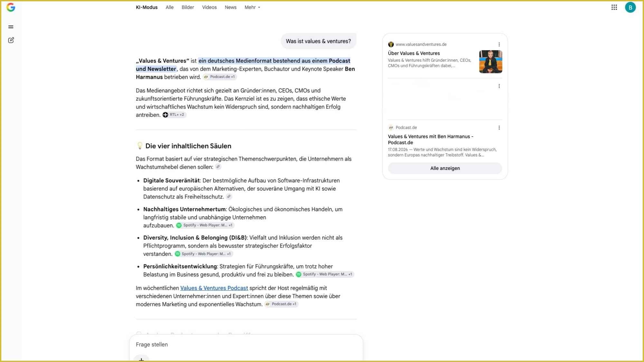This screenshot has width=644, height=362.
Task: Click link icon after 'Datenschutz als Freiheitsschutz'
Action: pyautogui.click(x=229, y=197)
